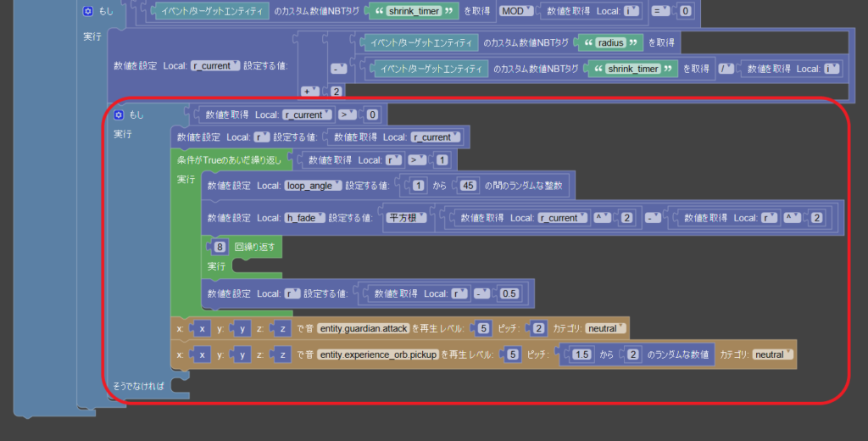The width and height of the screenshot is (868, 441).
Task: Open category dropdown on the guardian.attack sound block
Action: [603, 329]
